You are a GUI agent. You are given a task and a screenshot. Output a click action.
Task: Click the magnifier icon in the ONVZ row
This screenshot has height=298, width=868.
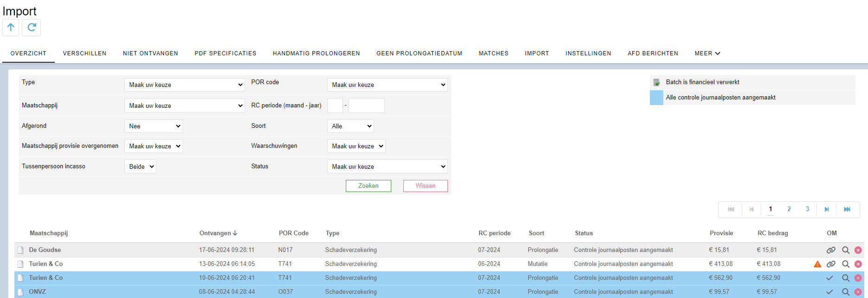coord(846,292)
